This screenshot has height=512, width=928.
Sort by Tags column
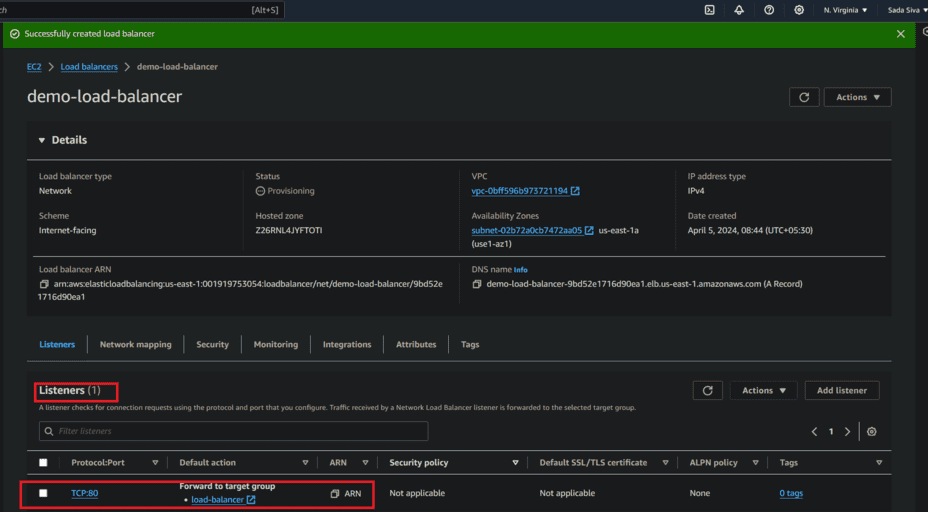879,463
